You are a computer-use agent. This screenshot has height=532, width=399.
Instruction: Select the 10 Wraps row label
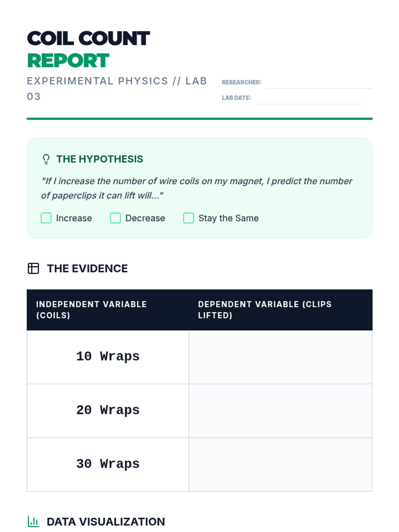[x=108, y=356]
